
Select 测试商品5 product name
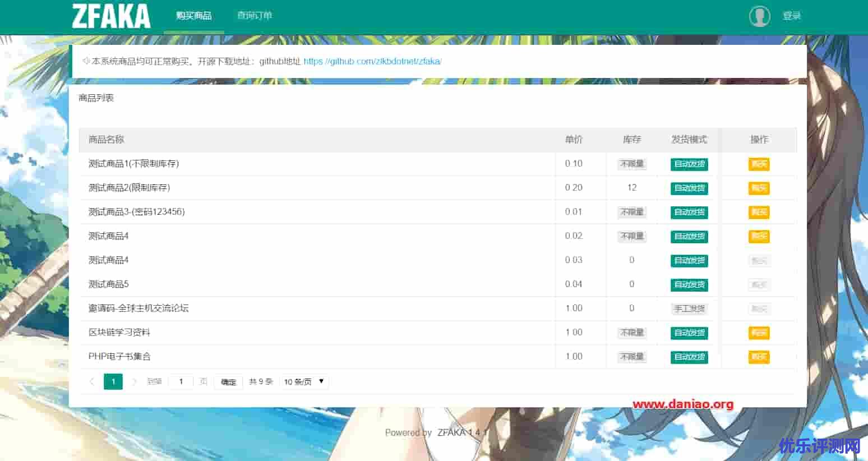point(108,284)
